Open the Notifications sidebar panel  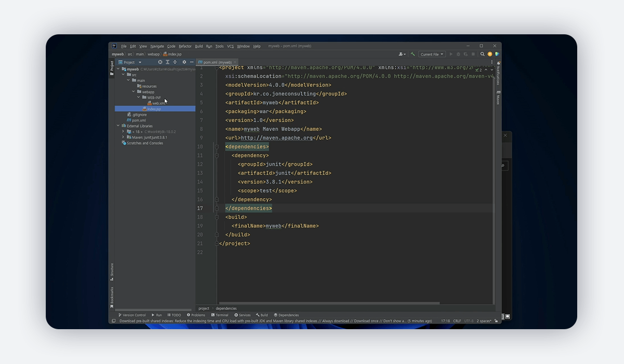(498, 74)
